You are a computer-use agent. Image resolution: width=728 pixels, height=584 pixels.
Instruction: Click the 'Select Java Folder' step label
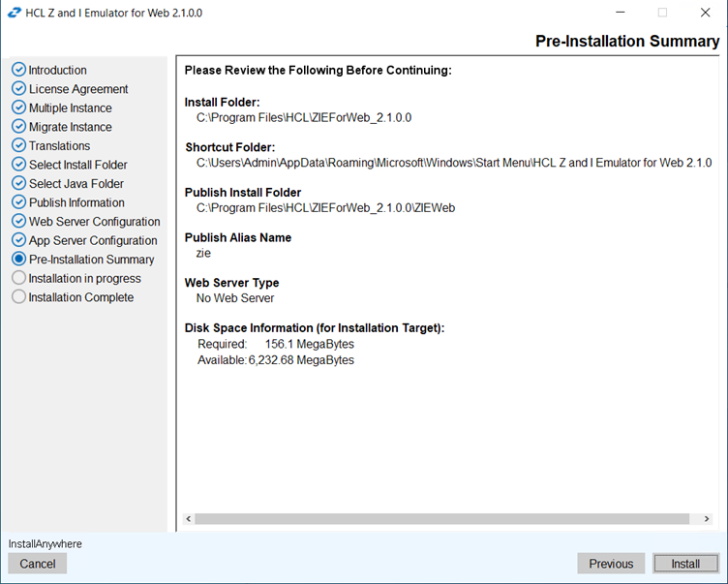pyautogui.click(x=76, y=184)
